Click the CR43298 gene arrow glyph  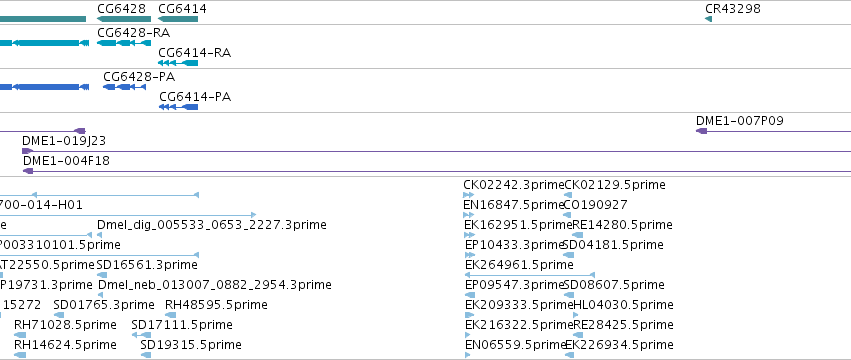coord(708,19)
